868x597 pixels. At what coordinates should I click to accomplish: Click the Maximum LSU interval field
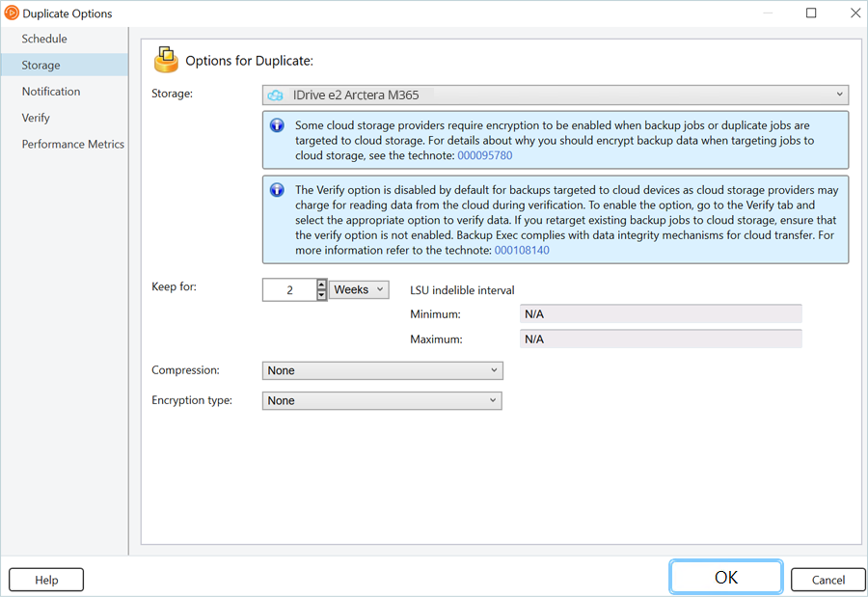click(x=661, y=339)
